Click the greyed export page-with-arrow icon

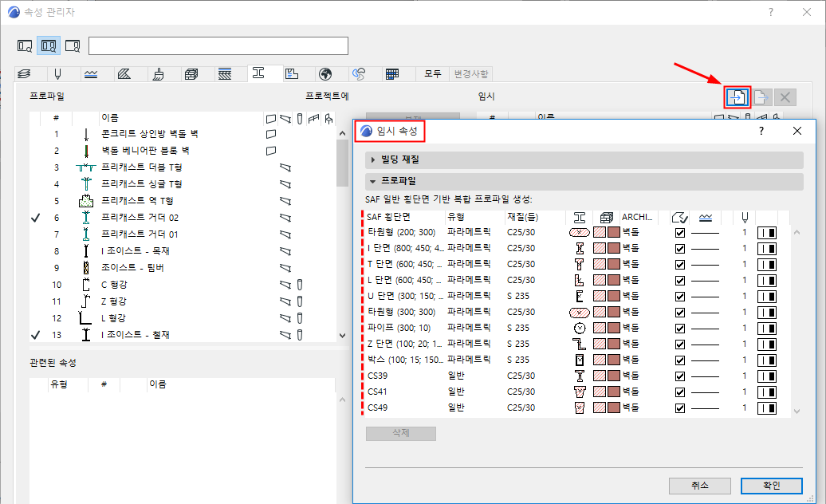[x=761, y=97]
